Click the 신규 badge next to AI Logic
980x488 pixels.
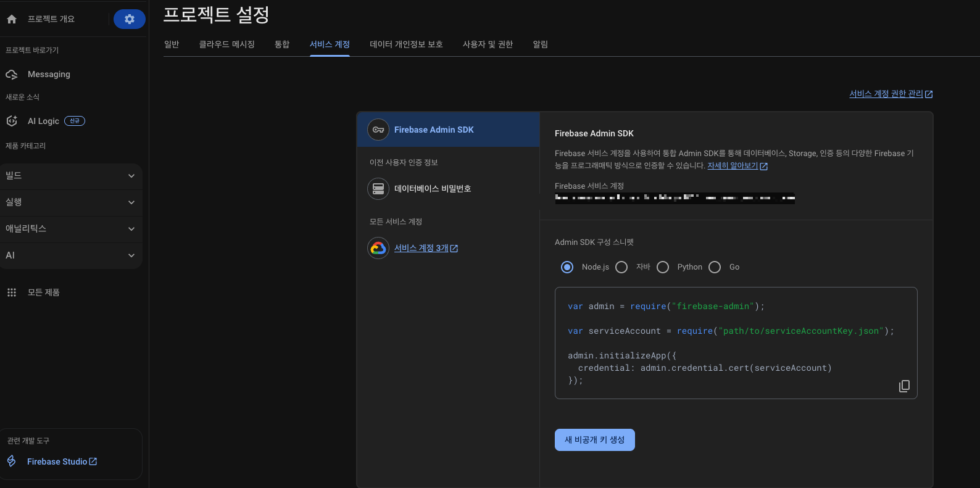(75, 121)
